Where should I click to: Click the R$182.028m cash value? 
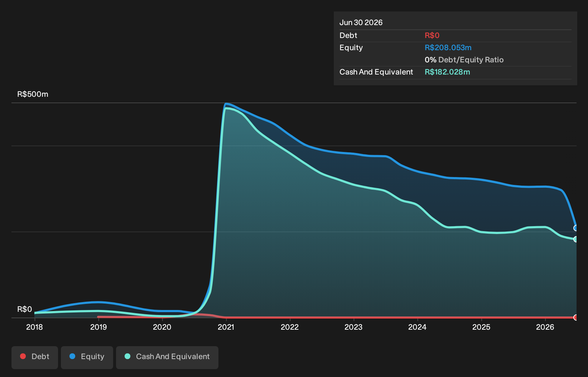coord(447,72)
